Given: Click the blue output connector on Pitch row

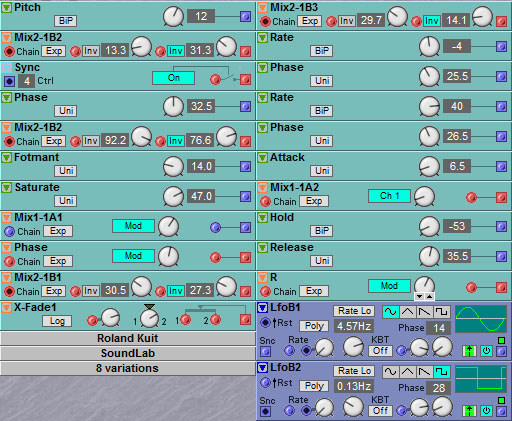Looking at the screenshot, I should tap(245, 16).
